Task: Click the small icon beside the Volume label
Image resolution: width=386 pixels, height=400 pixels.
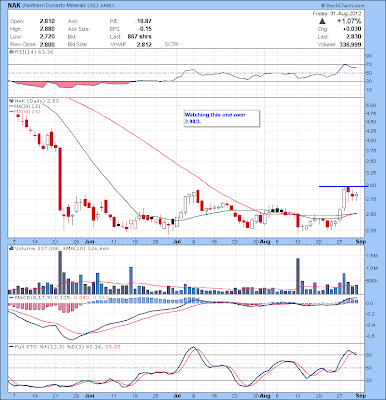Action: tap(11, 248)
